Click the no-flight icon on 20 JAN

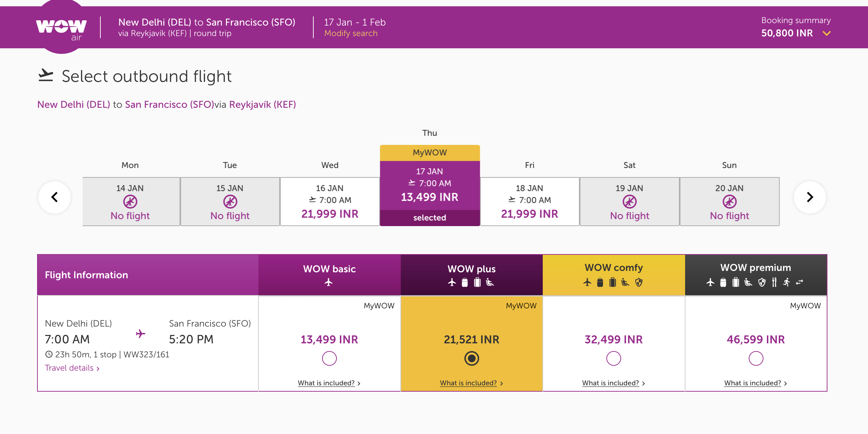(x=730, y=202)
